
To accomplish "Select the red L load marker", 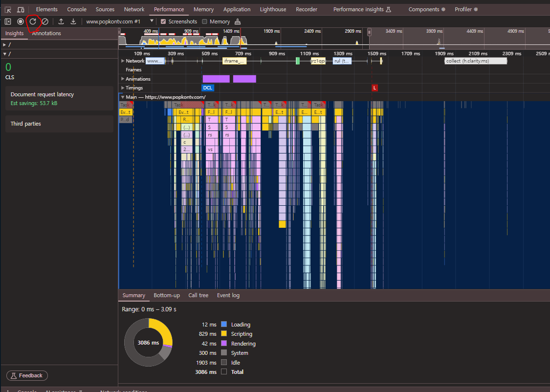I will 374,87.
